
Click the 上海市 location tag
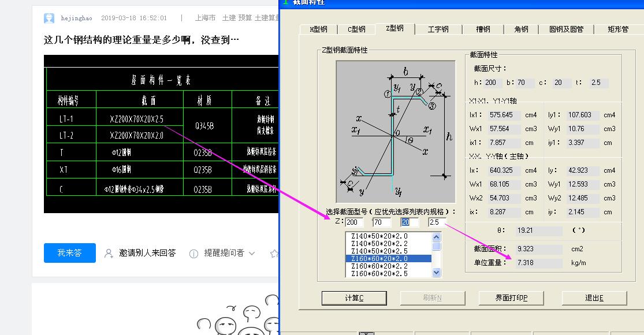[206, 18]
